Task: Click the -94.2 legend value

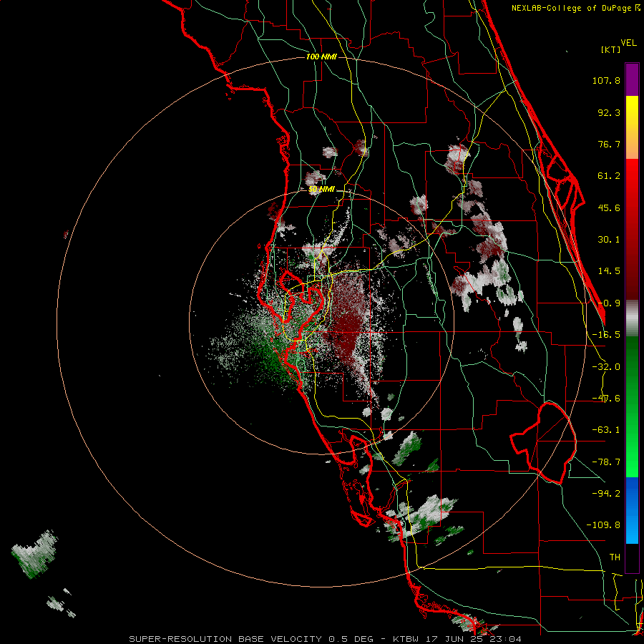Action: [606, 493]
